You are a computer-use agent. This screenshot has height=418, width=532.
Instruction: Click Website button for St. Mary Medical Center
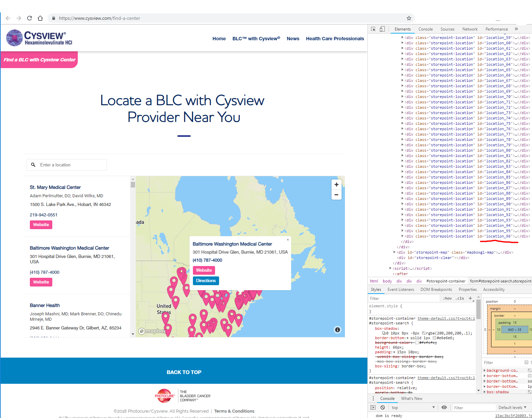click(x=41, y=225)
